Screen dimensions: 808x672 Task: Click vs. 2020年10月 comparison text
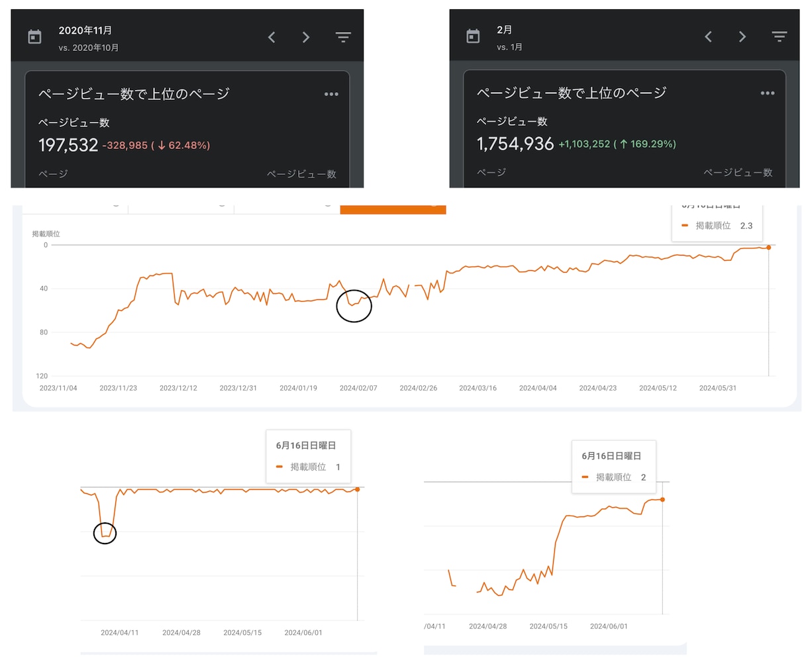pos(89,48)
